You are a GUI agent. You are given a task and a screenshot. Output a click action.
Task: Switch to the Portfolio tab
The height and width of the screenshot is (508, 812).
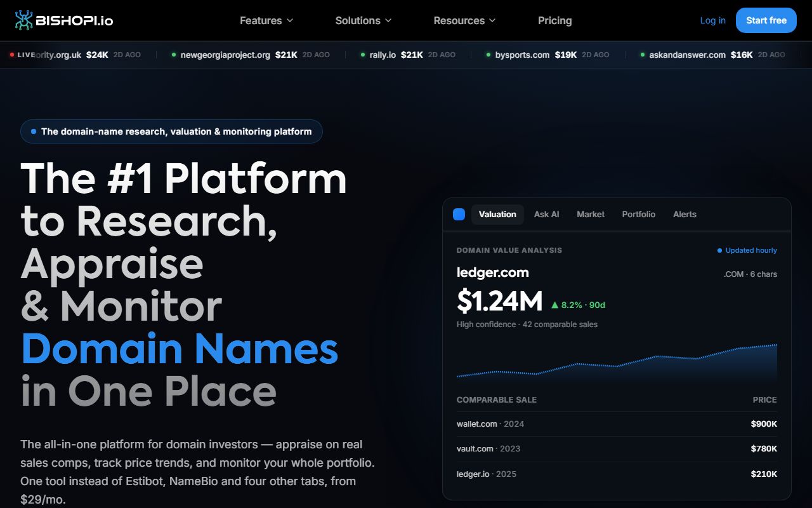tap(639, 215)
